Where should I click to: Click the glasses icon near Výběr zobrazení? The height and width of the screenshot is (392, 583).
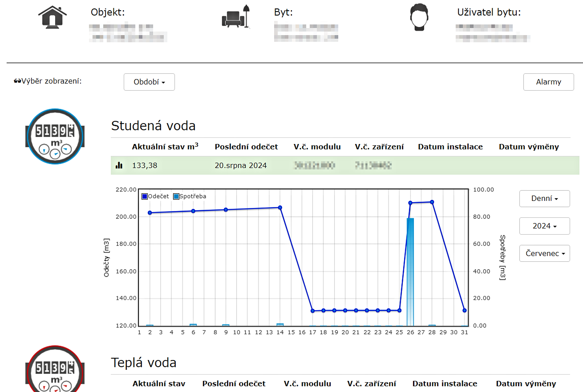17,81
